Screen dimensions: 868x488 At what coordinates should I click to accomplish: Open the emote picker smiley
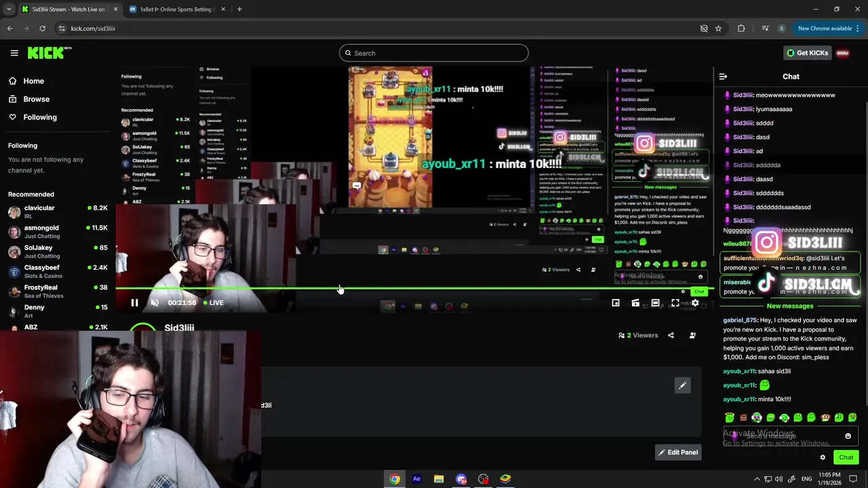click(848, 436)
